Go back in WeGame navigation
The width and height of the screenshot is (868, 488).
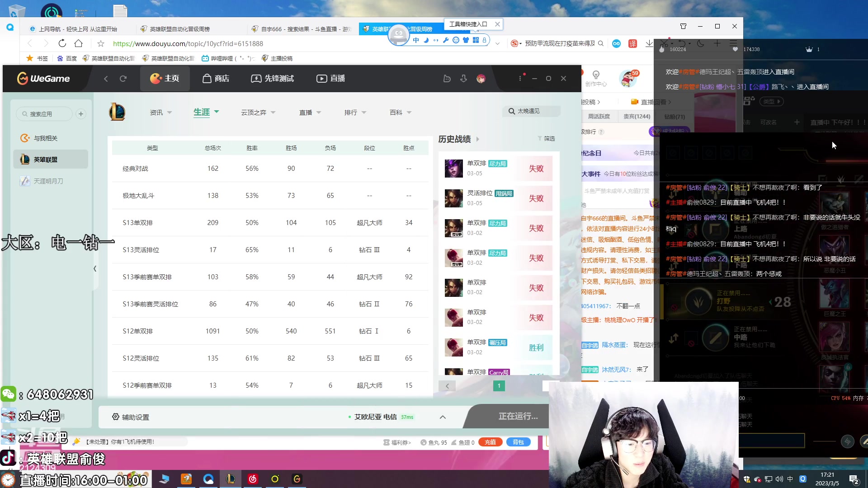tap(106, 79)
